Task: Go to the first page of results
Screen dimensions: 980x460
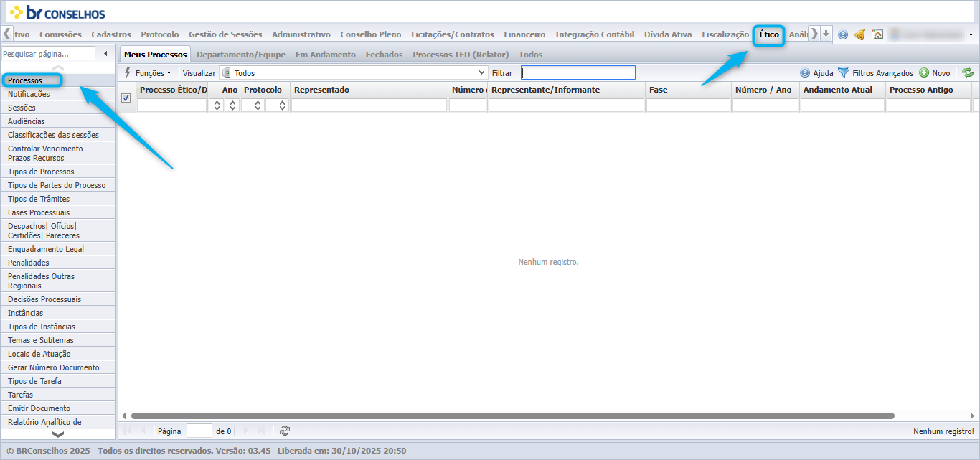Action: [127, 431]
